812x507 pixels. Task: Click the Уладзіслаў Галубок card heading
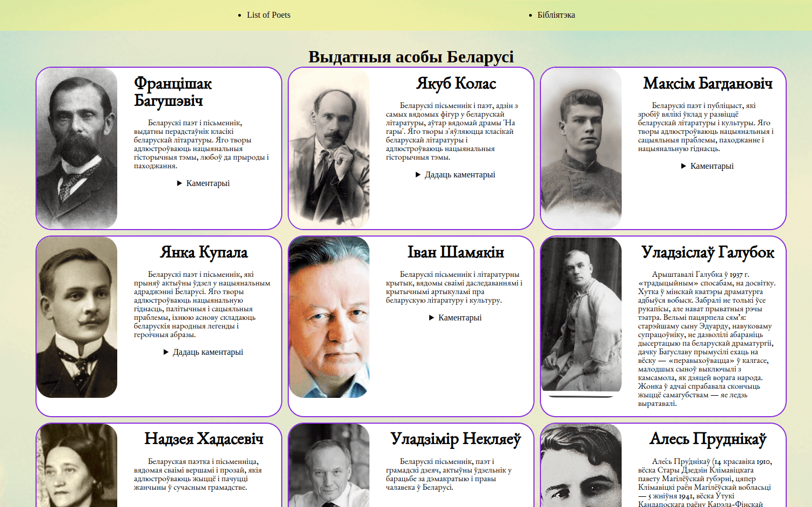click(x=707, y=253)
